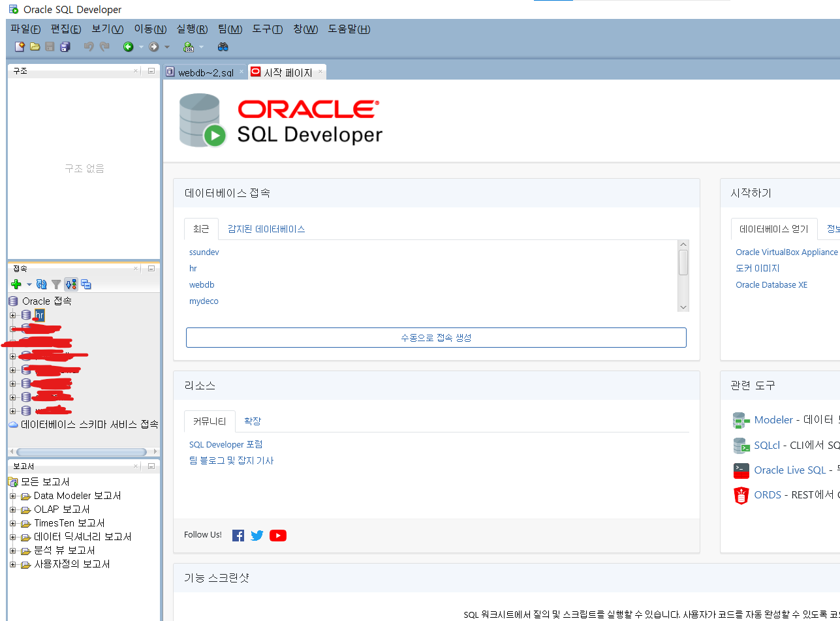Viewport: 840px width, 621px height.
Task: Select 모든 보고서 root node
Action: tap(45, 482)
